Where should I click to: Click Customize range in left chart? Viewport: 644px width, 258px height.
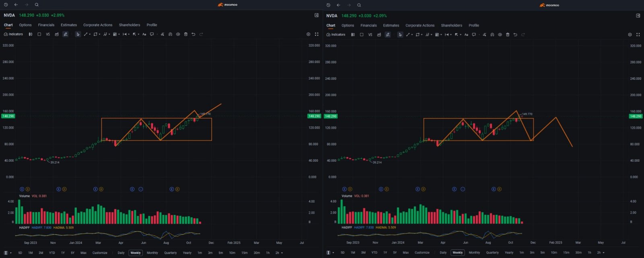100,253
